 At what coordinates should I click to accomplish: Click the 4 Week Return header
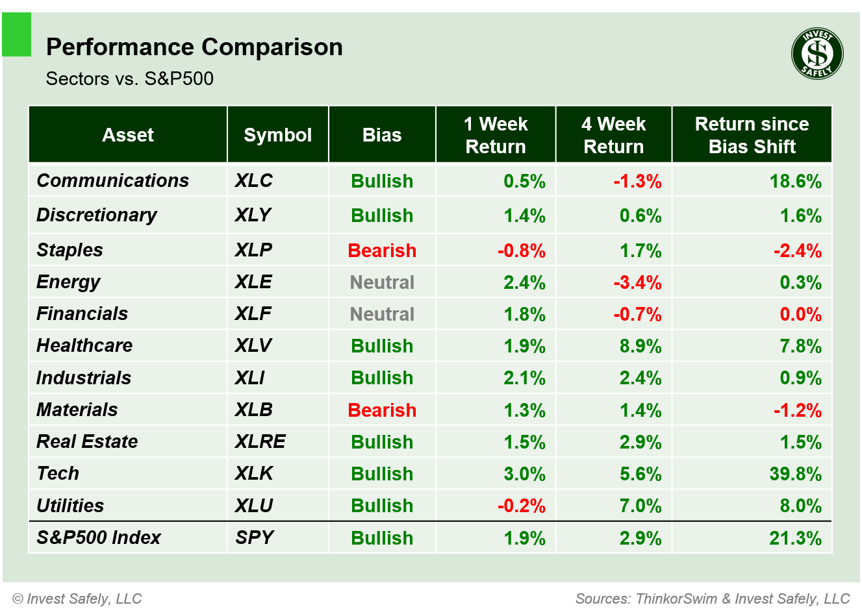(614, 135)
